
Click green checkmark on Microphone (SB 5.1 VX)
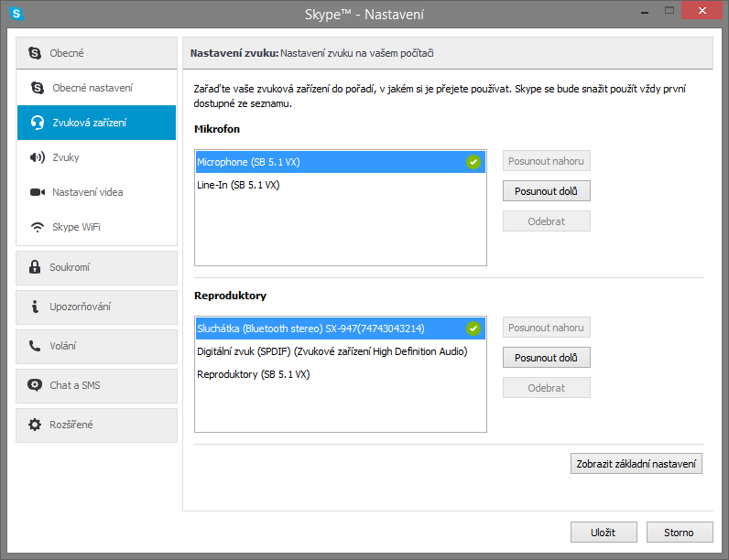click(x=473, y=162)
